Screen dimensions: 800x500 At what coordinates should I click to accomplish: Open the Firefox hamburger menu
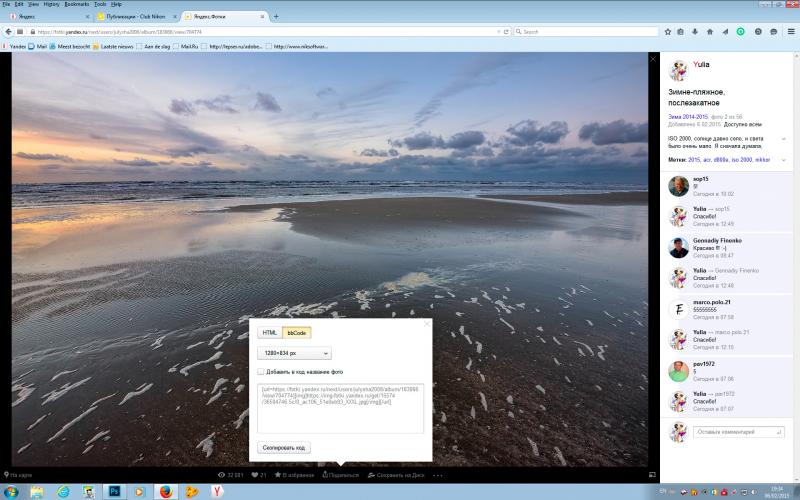point(791,32)
